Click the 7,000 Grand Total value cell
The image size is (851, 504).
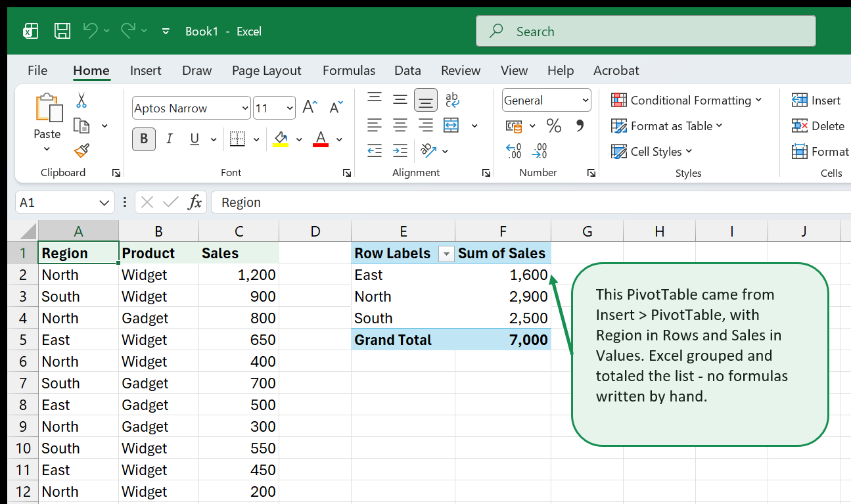pyautogui.click(x=503, y=340)
